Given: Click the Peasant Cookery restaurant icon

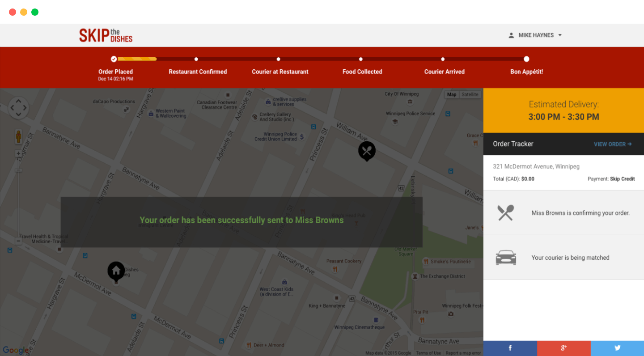Looking at the screenshot, I should click(x=335, y=269).
